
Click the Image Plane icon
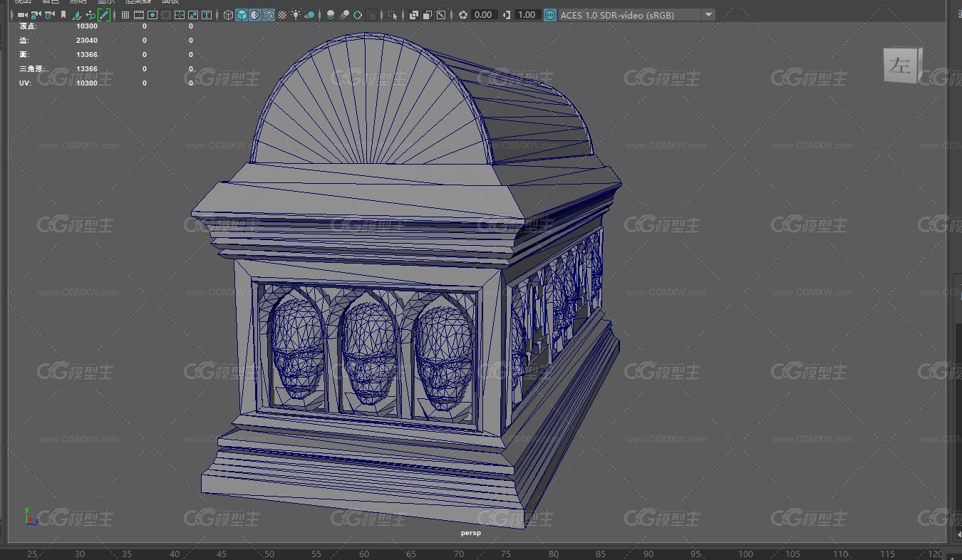coord(77,15)
